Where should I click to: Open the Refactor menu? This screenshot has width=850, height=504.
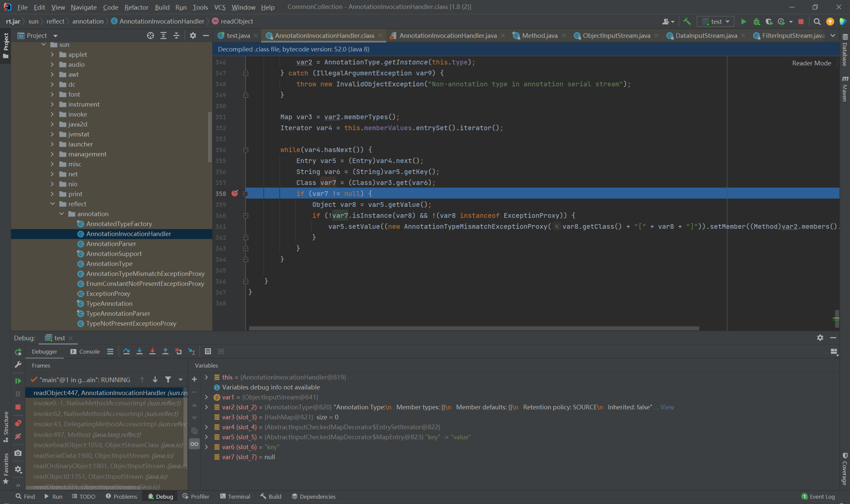(136, 7)
